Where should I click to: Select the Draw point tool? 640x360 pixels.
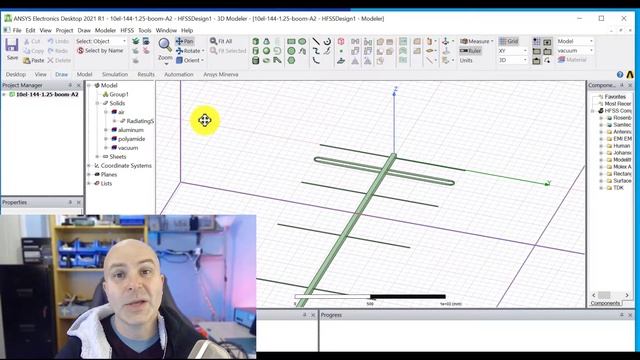pyautogui.click(x=341, y=51)
